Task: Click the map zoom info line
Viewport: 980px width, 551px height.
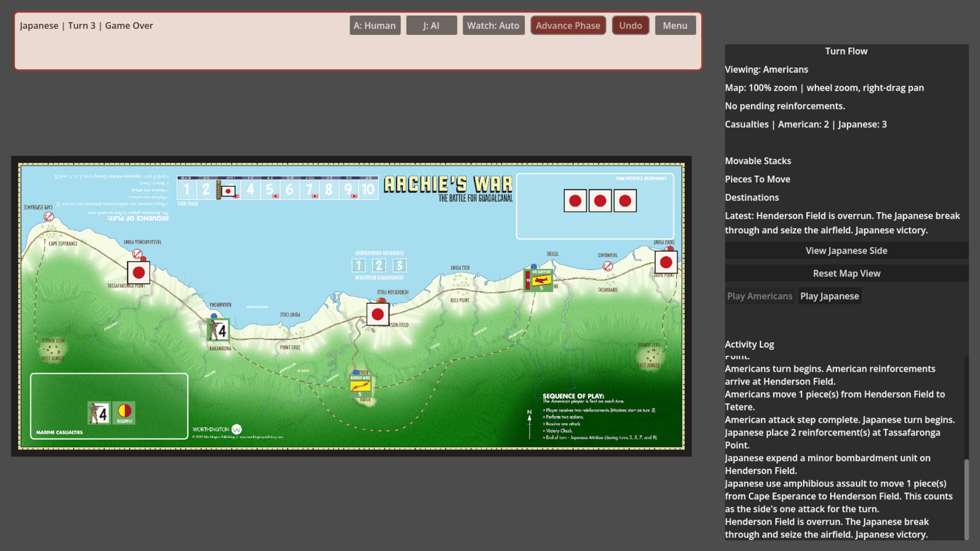Action: coord(824,88)
